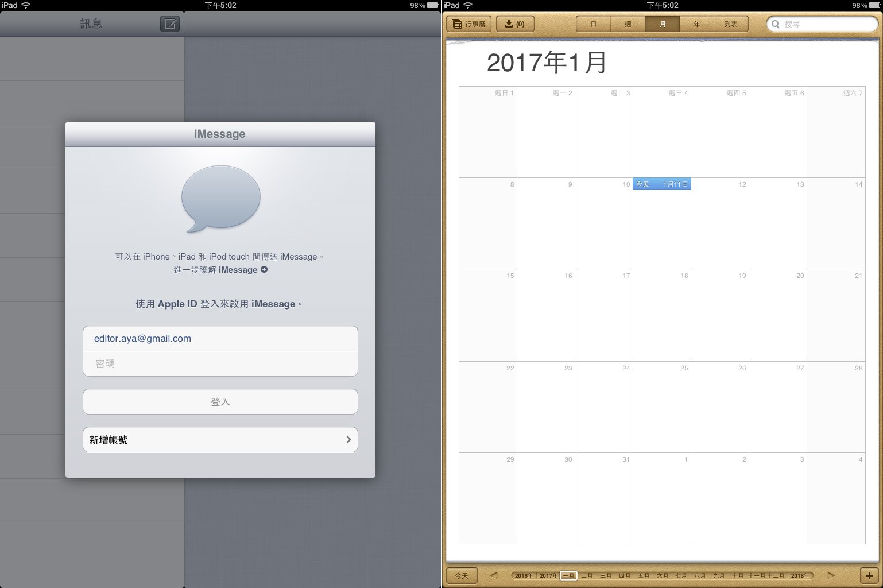Click the Messages status bar time 下午5:02
The width and height of the screenshot is (883, 588).
point(220,5)
